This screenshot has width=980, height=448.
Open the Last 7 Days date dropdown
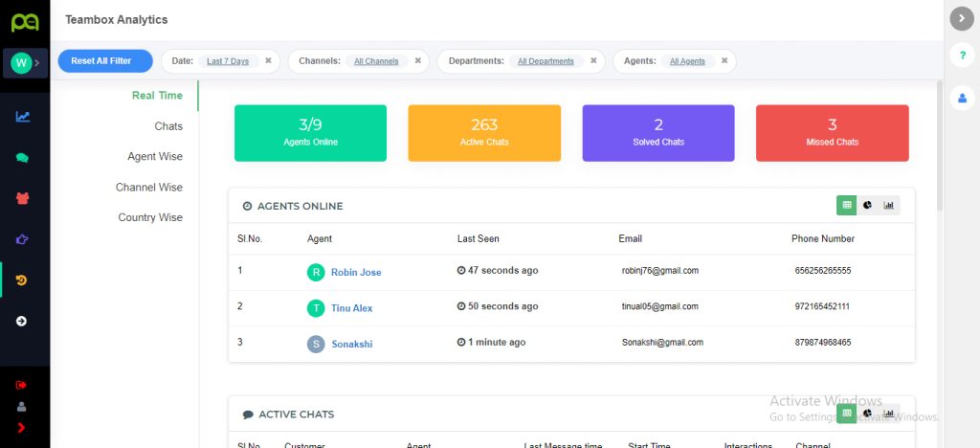[x=228, y=61]
